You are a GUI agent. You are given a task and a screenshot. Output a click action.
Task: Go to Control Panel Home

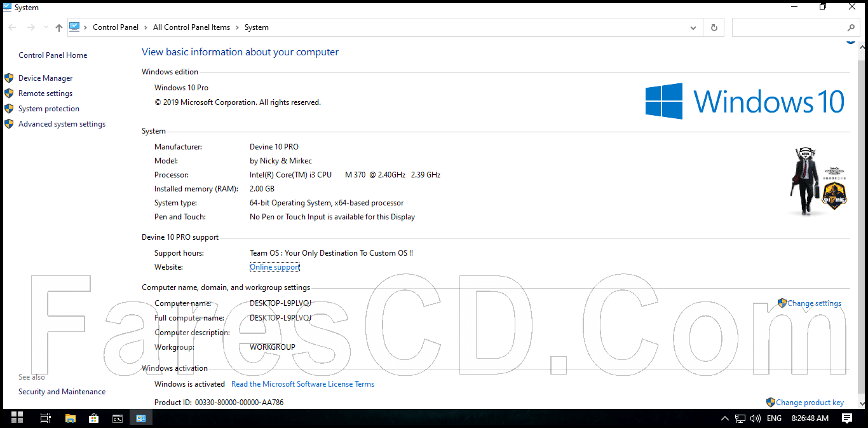click(53, 55)
